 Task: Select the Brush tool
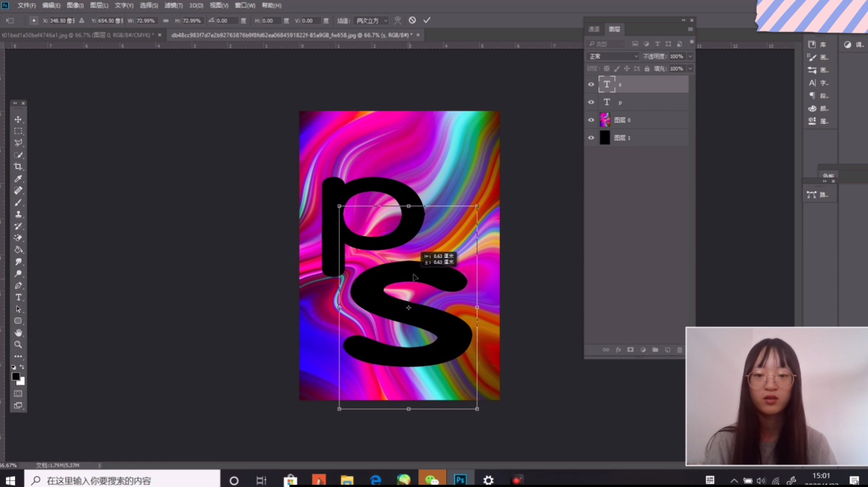[18, 203]
